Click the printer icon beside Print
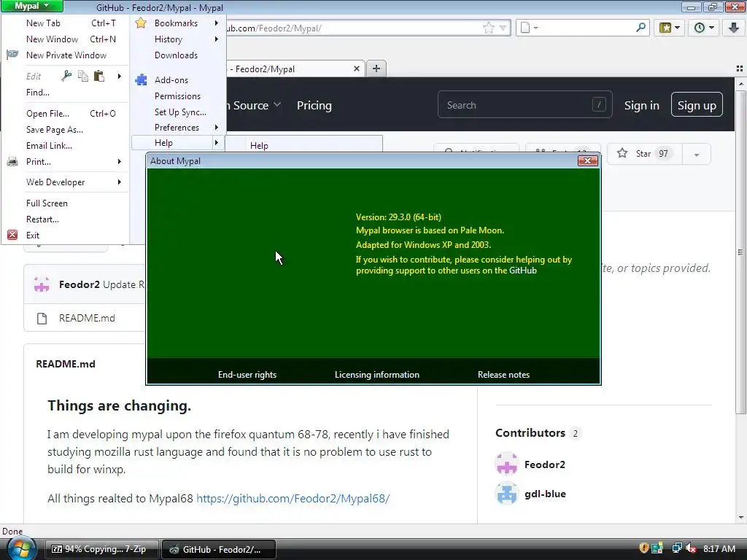The height and width of the screenshot is (560, 747). tap(12, 161)
